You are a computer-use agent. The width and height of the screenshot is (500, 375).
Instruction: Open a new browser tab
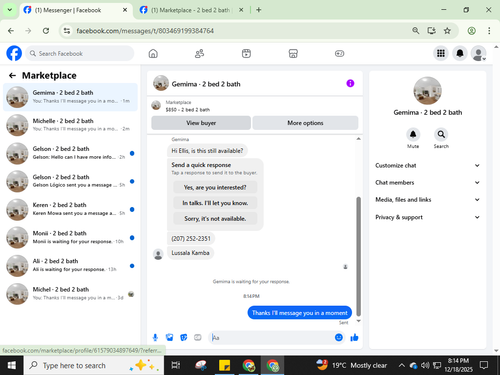pyautogui.click(x=259, y=10)
